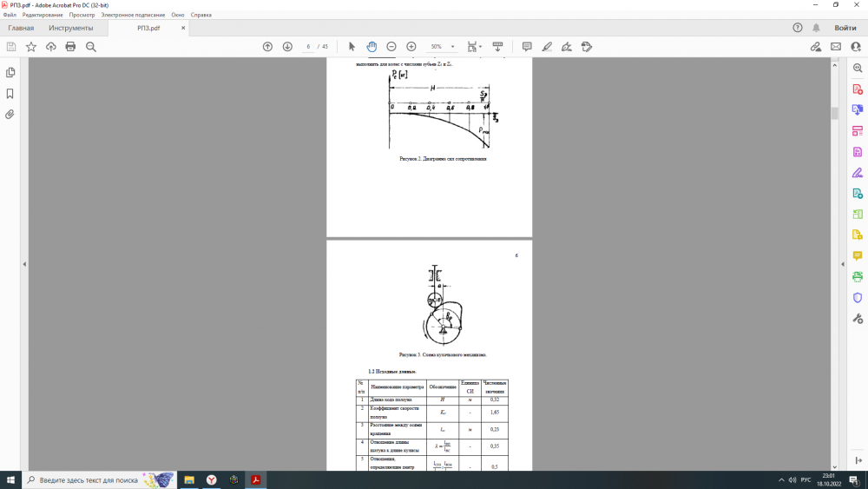Click scrollbar down arrow
The image size is (868, 489).
click(x=835, y=467)
